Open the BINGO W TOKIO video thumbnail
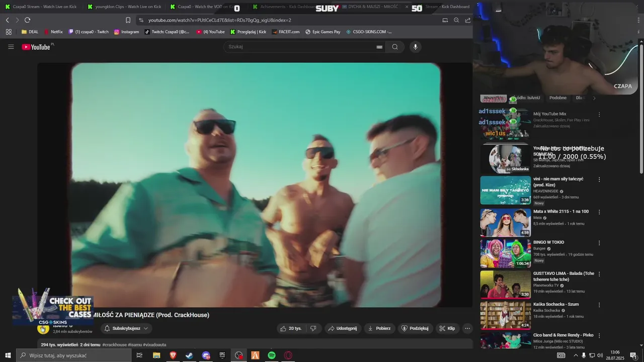The image size is (644, 362). 506,253
